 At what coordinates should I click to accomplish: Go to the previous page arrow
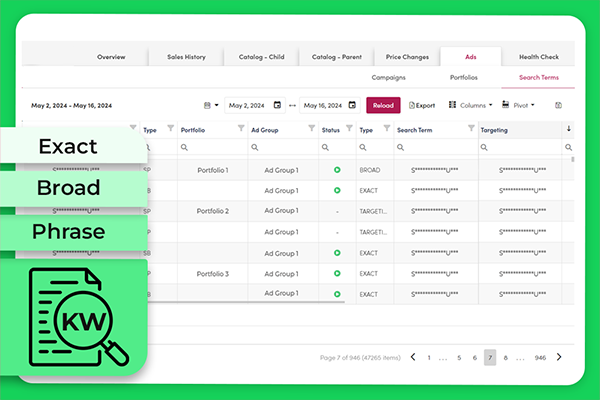(413, 357)
